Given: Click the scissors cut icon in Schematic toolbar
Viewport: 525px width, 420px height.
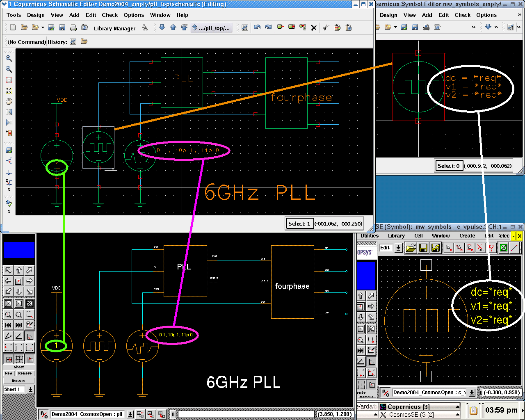Looking at the screenshot, I should tap(326, 27).
